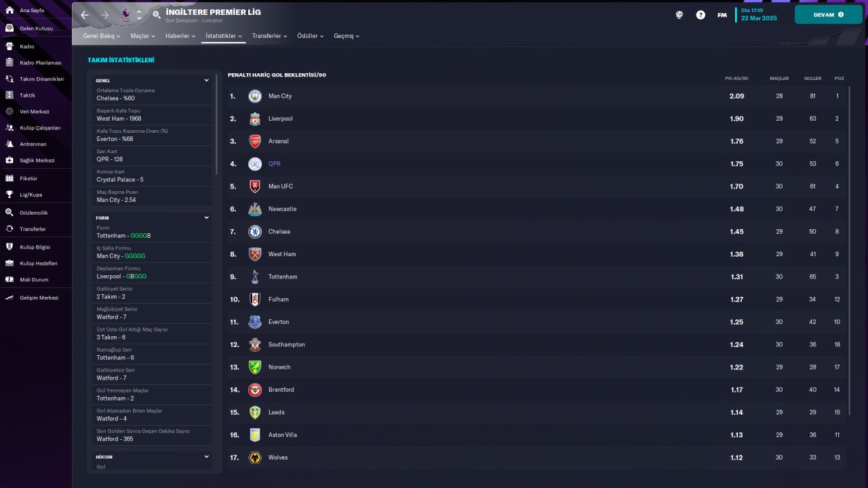Image resolution: width=868 pixels, height=488 pixels.
Task: Open the Veri Merkezi sidebar icon
Action: [x=9, y=111]
